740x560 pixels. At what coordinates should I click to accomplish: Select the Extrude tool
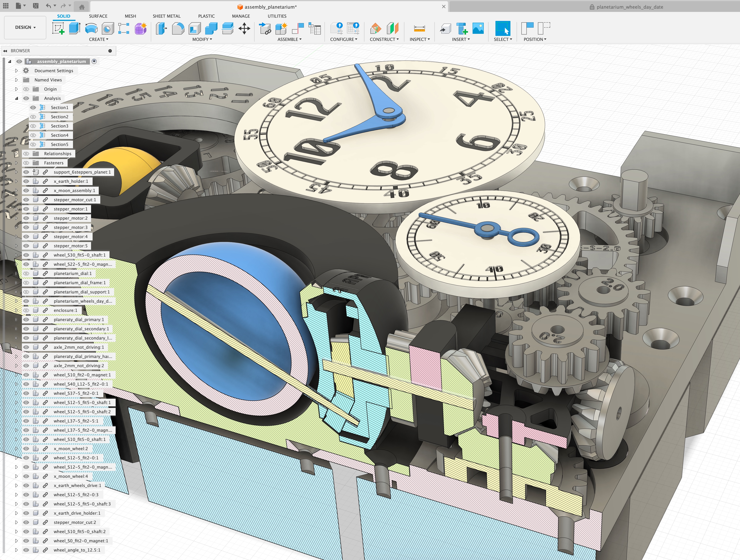coord(75,28)
